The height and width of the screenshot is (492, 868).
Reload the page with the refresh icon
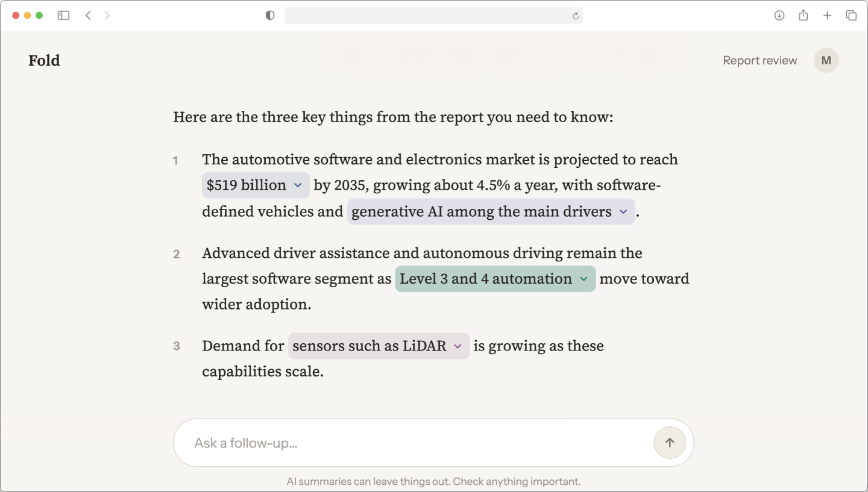coord(576,16)
